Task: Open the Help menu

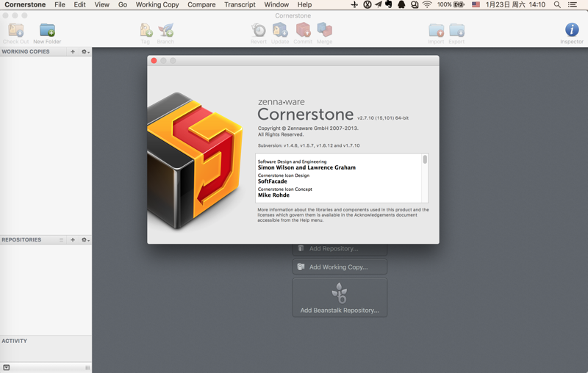Action: pos(304,4)
